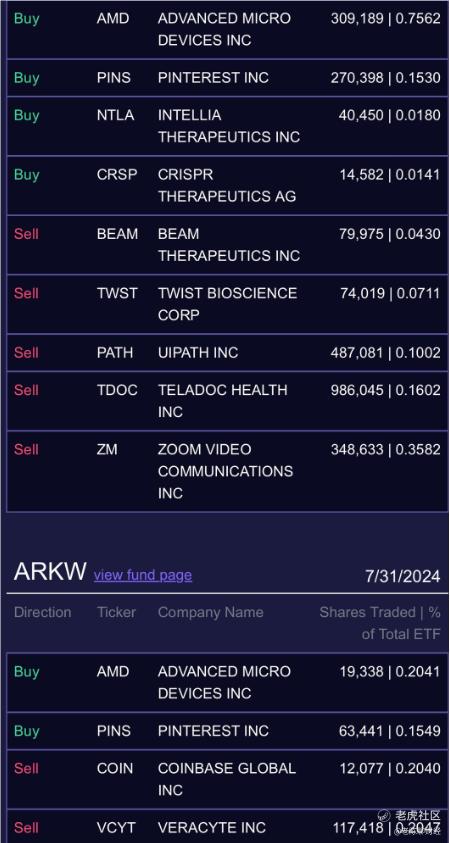
Task: Open the ARKW view fund page link
Action: 142,575
